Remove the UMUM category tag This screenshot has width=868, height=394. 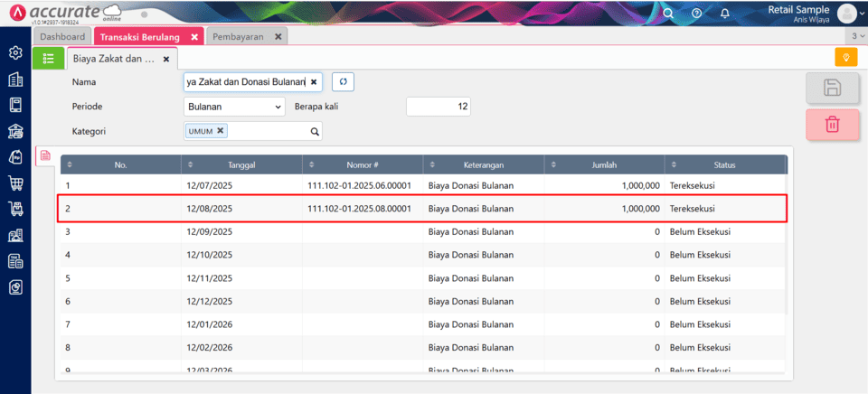pos(221,131)
